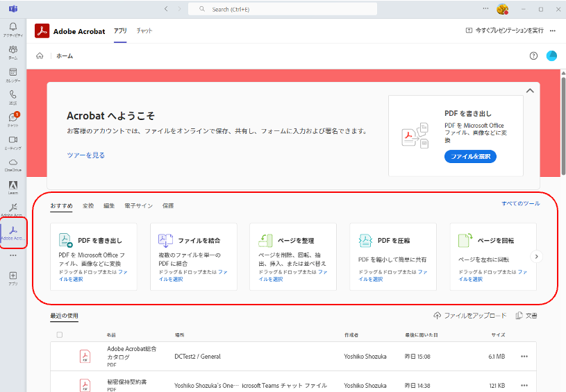The image size is (566, 392).
Task: Click Combine Files card icon
Action: tap(166, 240)
